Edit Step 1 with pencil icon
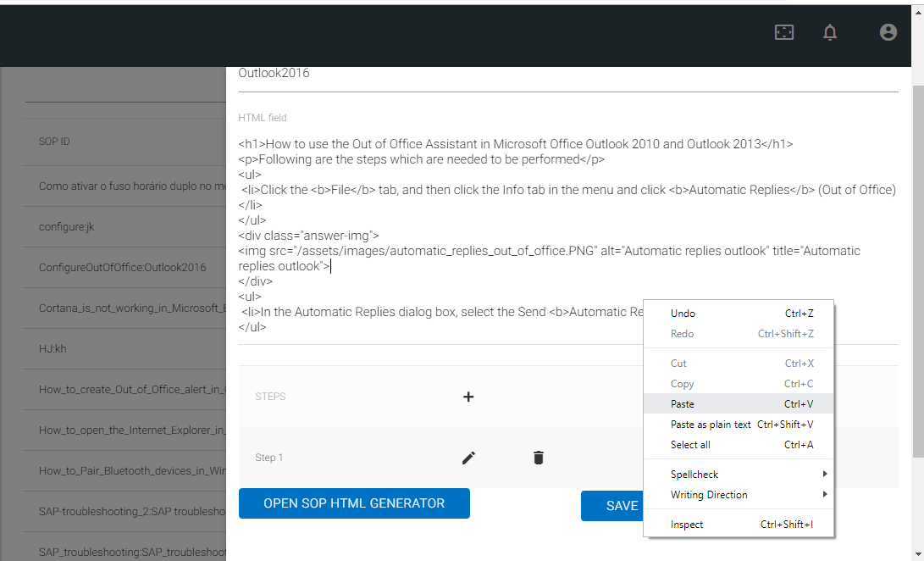This screenshot has width=924, height=561. tap(468, 458)
